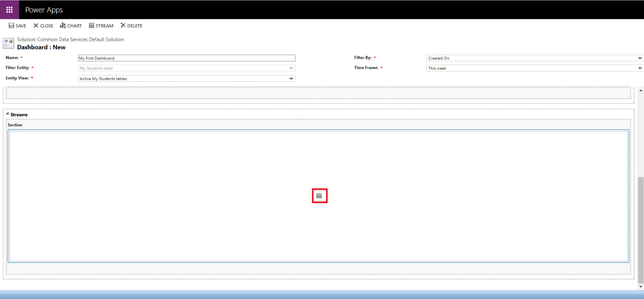Open the Filter By dropdown

click(x=534, y=58)
